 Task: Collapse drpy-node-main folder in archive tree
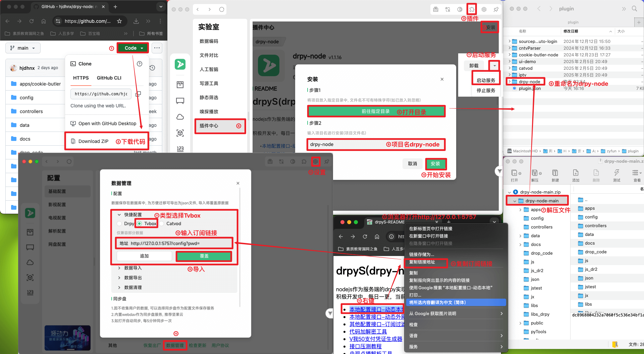(515, 201)
